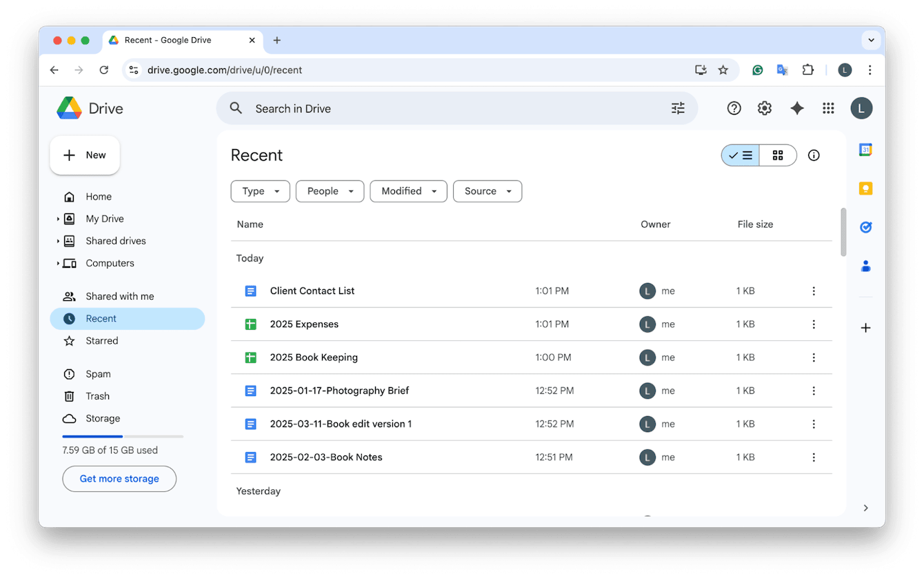Viewport: 924px width, 579px height.
Task: Expand the My Drive tree arrow
Action: (x=58, y=219)
